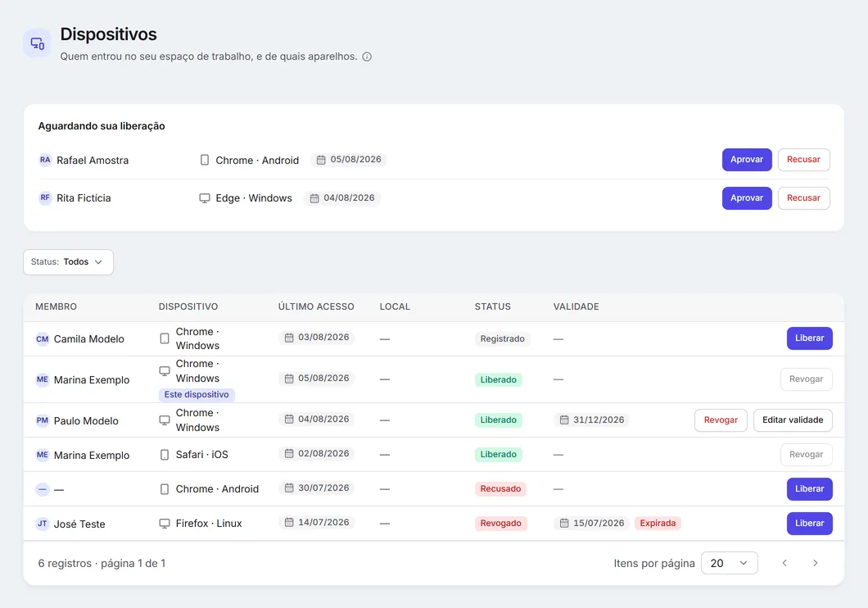Click the DISPOSITIVO column header
Screen dimensions: 868x608
[188, 306]
